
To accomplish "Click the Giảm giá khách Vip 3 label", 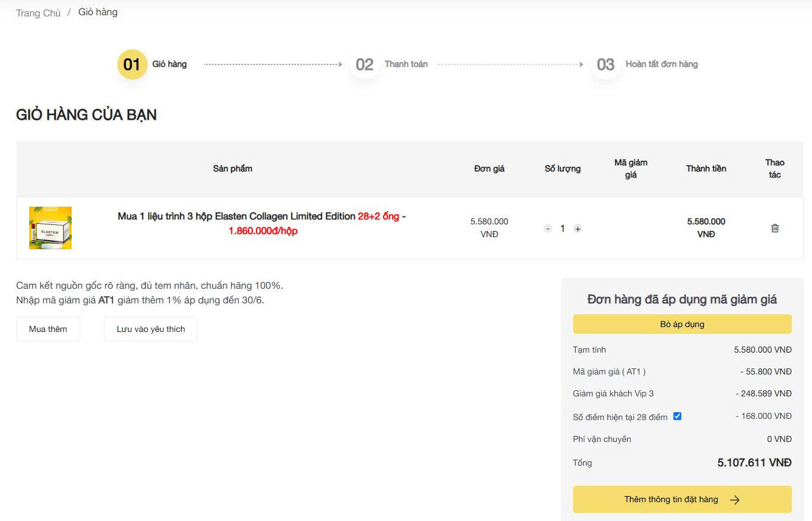I will [613, 393].
